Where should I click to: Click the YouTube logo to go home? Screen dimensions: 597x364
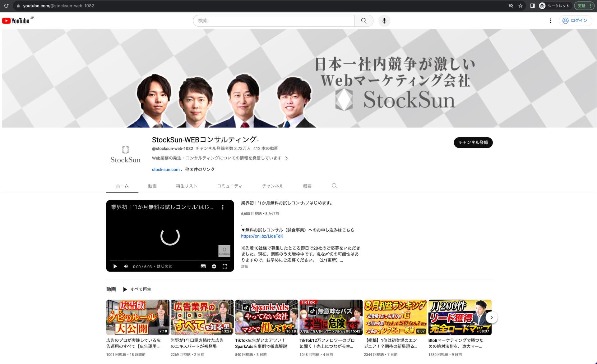click(x=16, y=21)
